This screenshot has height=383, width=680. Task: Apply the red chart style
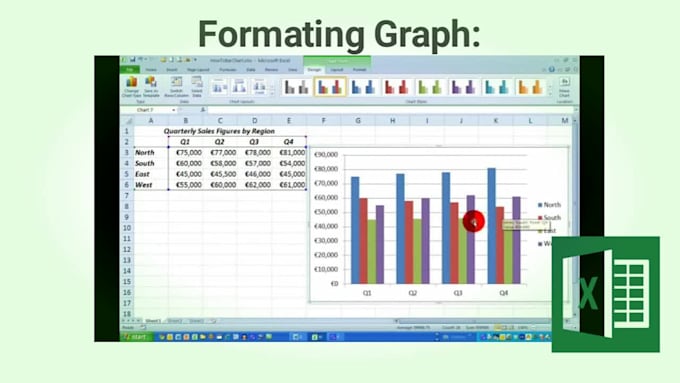(x=397, y=87)
